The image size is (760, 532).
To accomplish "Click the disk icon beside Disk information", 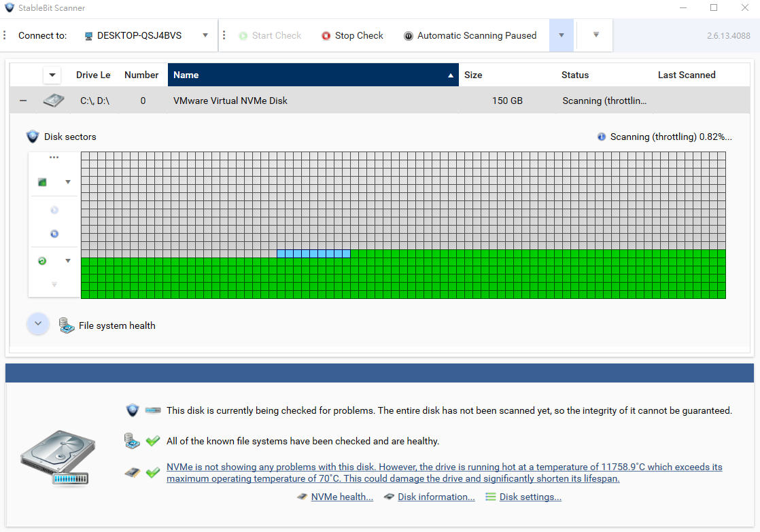I will [x=389, y=497].
